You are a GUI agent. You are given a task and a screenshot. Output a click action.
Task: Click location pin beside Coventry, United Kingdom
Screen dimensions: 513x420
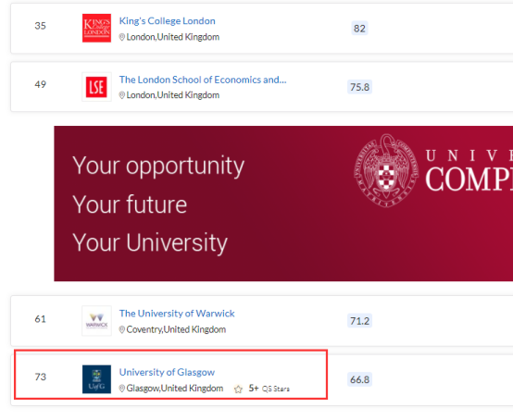(121, 329)
